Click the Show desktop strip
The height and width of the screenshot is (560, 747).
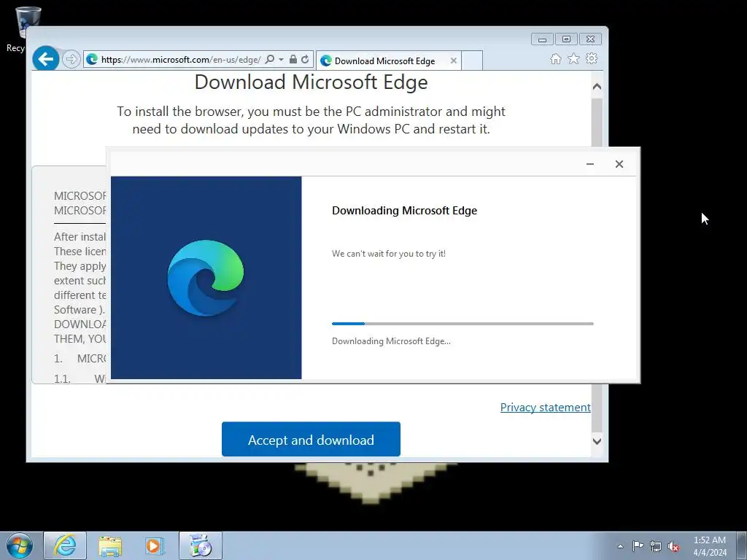pyautogui.click(x=742, y=545)
